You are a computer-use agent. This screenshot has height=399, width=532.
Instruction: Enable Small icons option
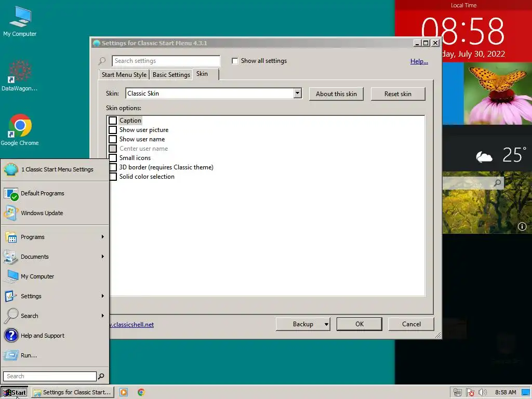coord(113,158)
